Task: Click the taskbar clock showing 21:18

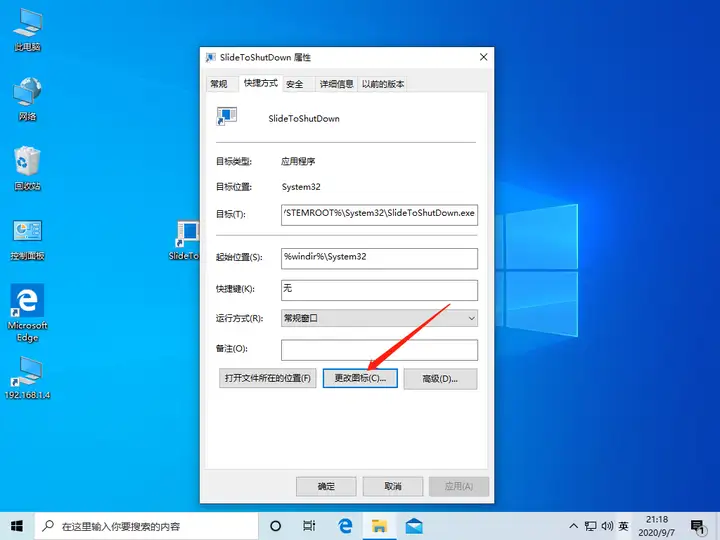Action: coord(657,526)
